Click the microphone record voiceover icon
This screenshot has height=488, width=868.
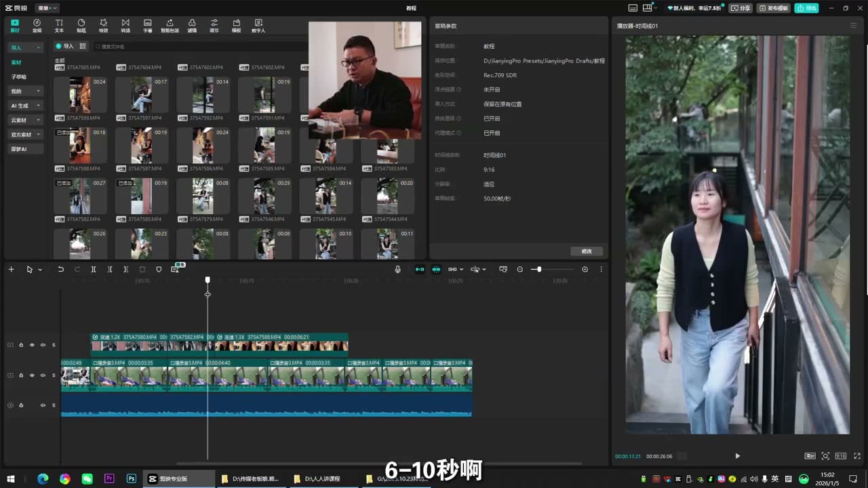click(398, 269)
